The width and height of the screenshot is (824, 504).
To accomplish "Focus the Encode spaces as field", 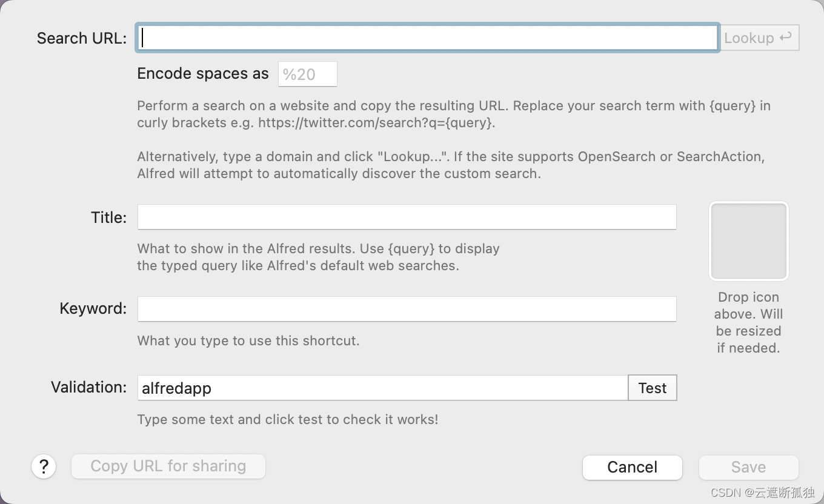I will click(x=307, y=74).
